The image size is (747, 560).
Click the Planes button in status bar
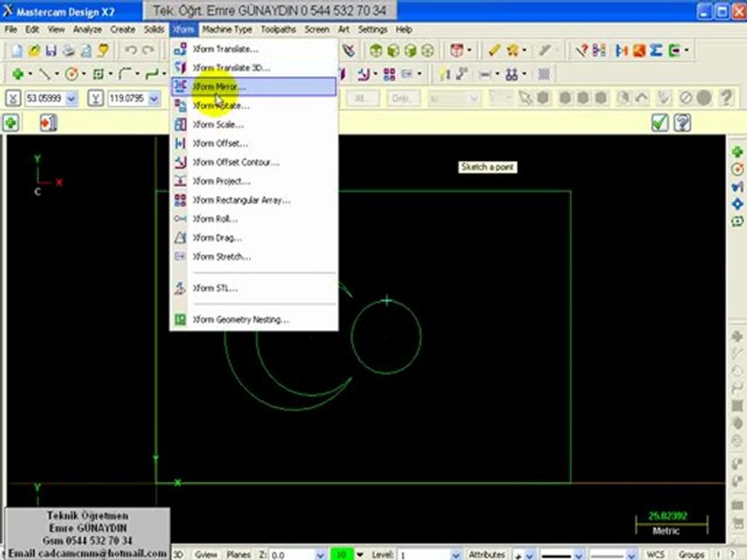point(238,555)
